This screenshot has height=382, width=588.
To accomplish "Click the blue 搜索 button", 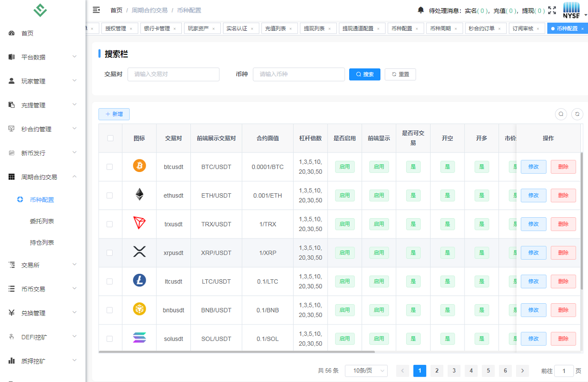I will point(365,74).
